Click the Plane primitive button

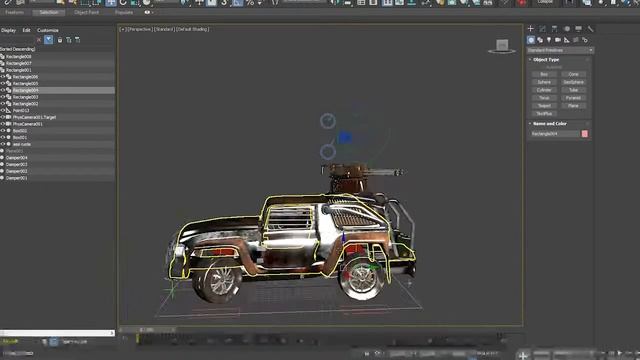(x=573, y=106)
